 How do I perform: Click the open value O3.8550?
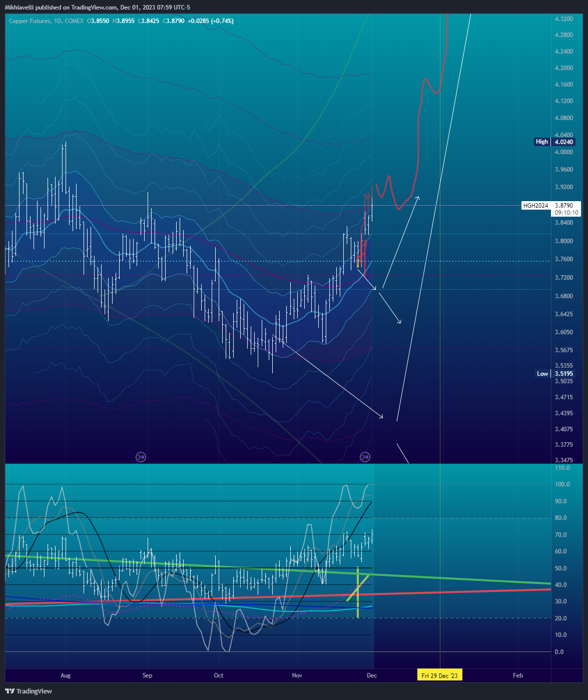(x=98, y=21)
